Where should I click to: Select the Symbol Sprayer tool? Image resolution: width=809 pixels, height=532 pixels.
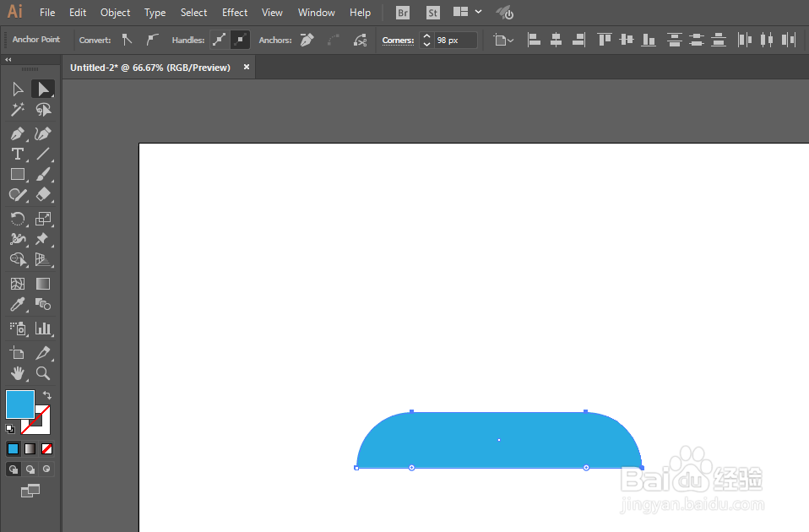18,328
